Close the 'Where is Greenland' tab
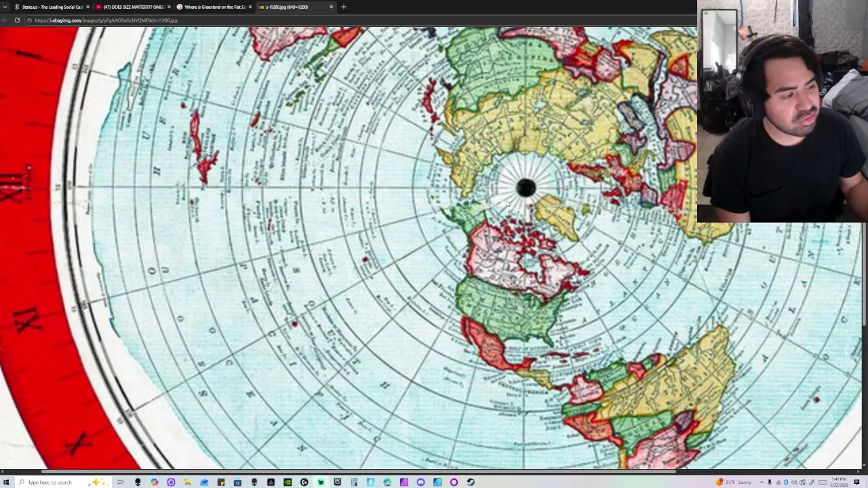This screenshot has width=868, height=488. pyautogui.click(x=250, y=7)
